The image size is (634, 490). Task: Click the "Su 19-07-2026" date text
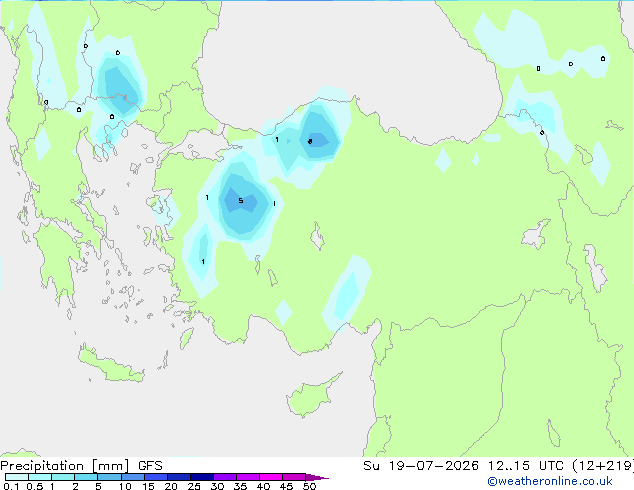(x=421, y=466)
